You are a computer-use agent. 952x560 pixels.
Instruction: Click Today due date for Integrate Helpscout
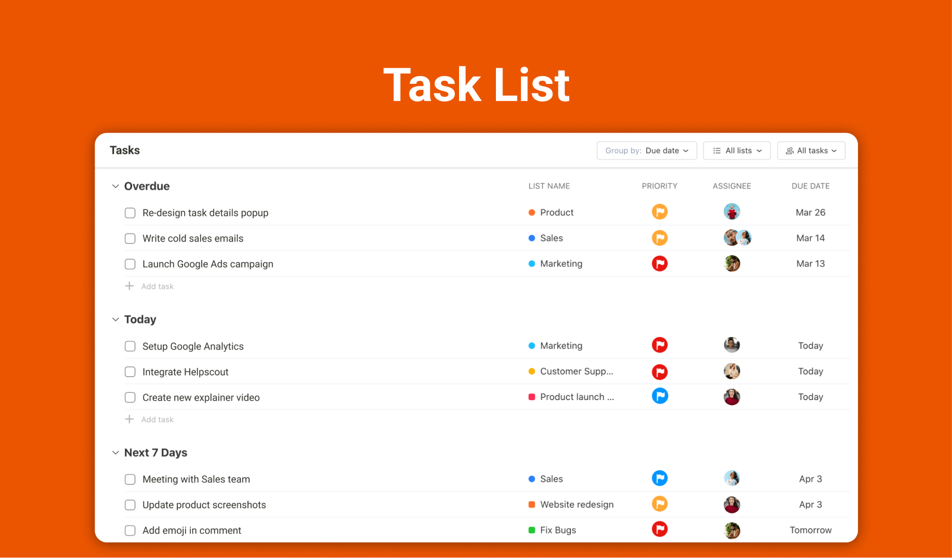coord(810,371)
